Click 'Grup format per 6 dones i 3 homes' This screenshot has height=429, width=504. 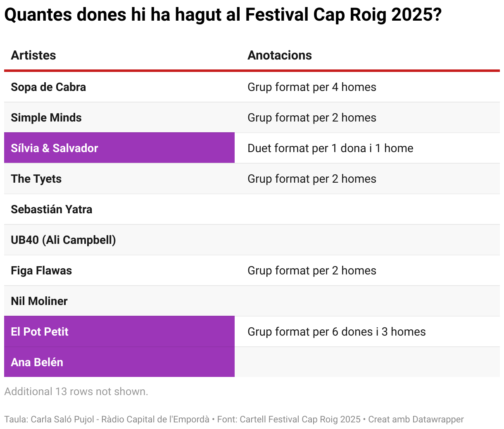click(337, 332)
